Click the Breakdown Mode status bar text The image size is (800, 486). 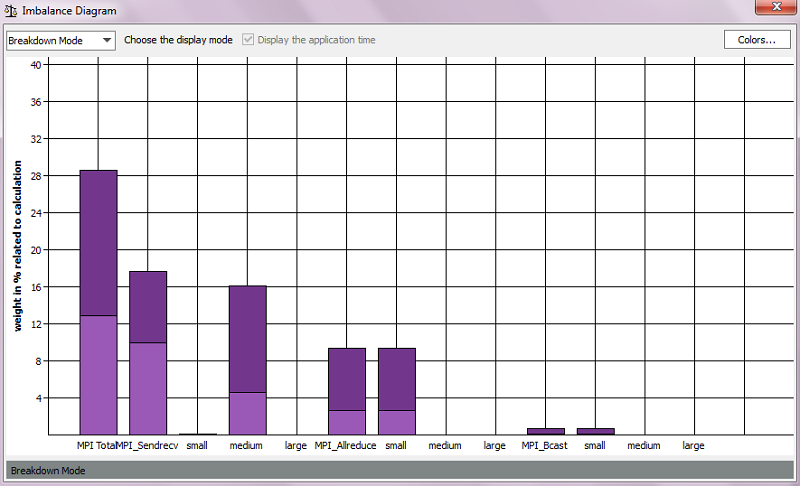[x=48, y=471]
